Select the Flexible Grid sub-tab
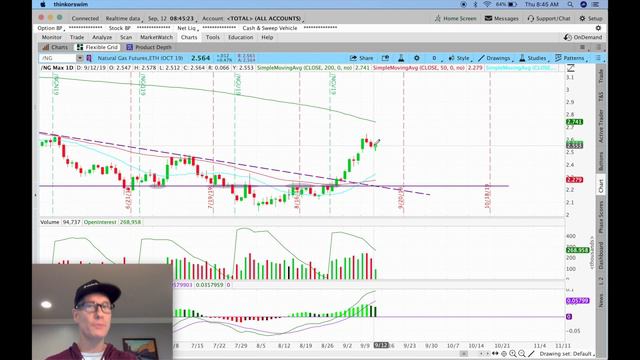The height and width of the screenshot is (360, 640). (98, 47)
